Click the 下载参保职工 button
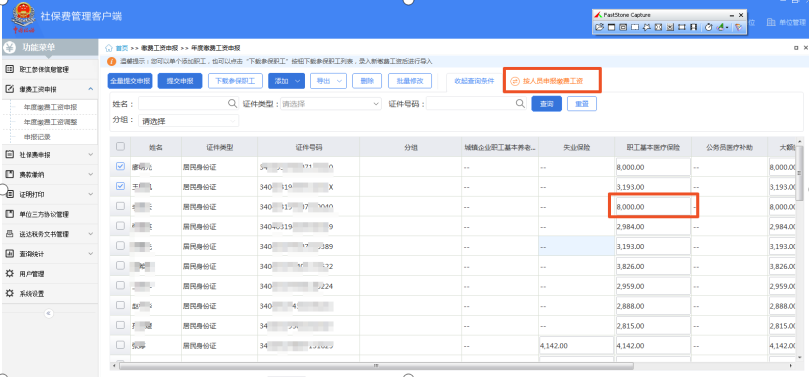Screen dimensions: 809x377 point(236,81)
